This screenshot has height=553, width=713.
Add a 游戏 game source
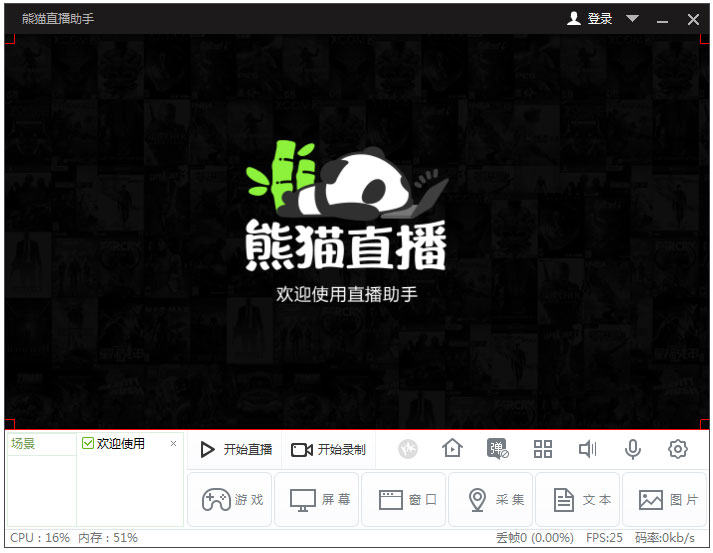(230, 500)
